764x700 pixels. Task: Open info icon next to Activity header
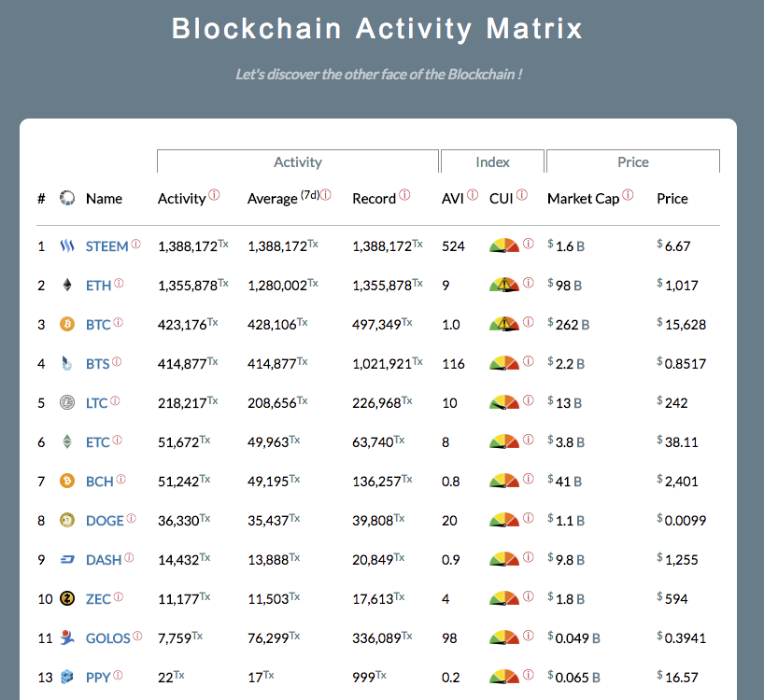215,195
